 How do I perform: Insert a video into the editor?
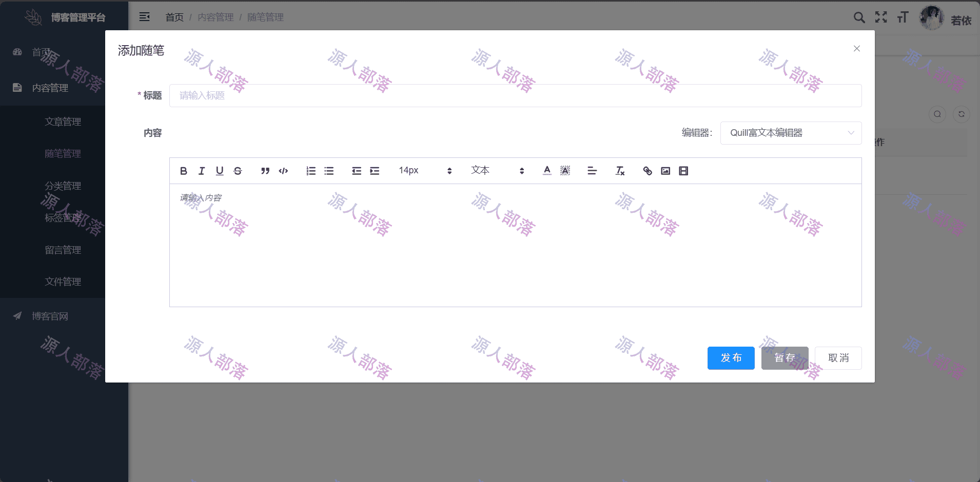point(683,171)
